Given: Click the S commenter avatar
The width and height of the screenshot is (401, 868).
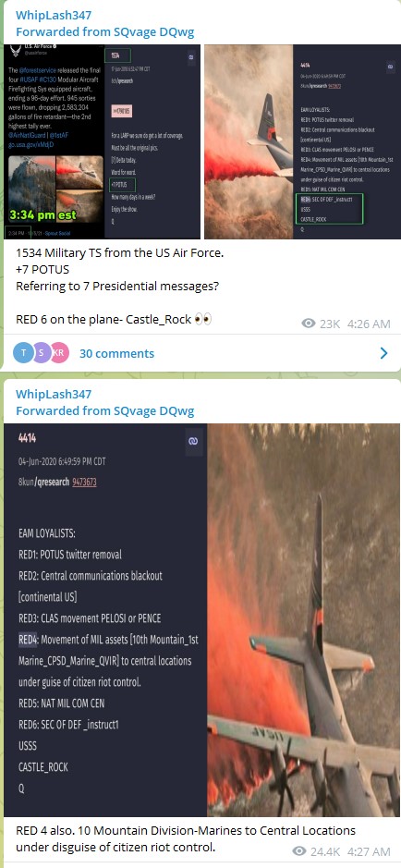Looking at the screenshot, I should (x=42, y=353).
